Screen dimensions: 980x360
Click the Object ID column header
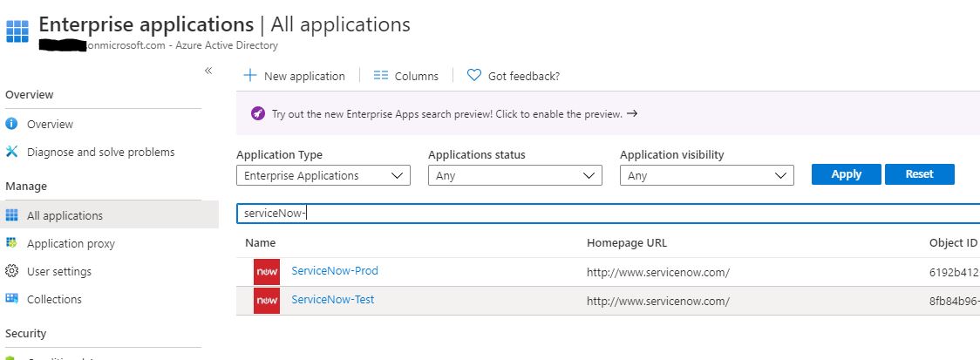(x=953, y=242)
